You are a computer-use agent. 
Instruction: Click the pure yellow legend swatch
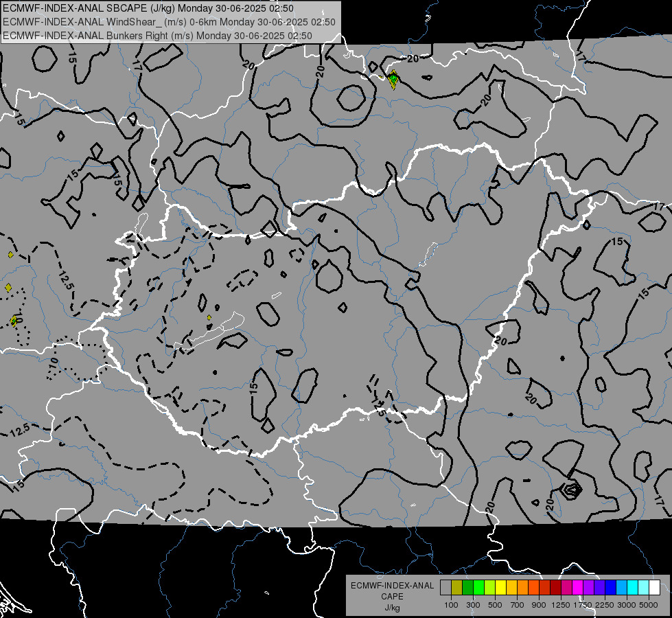[500, 588]
